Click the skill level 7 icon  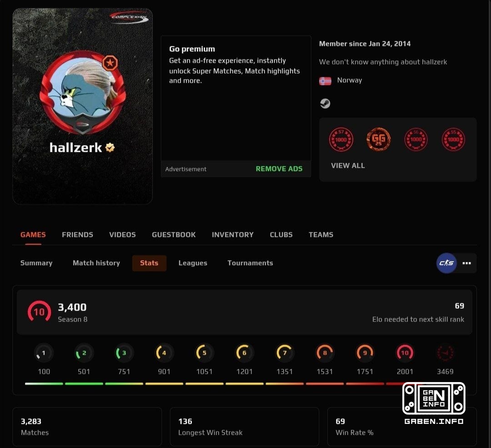pyautogui.click(x=284, y=353)
